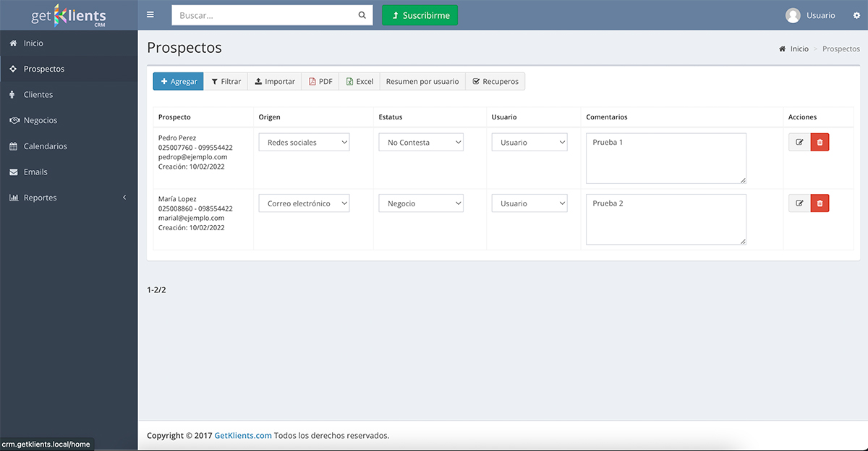Edit María Lopez prospect with pencil icon

799,203
